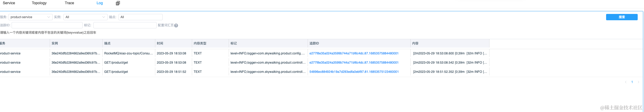
Task: Open trace ID link in the RocketMQ row
Action: pyautogui.click(x=354, y=53)
